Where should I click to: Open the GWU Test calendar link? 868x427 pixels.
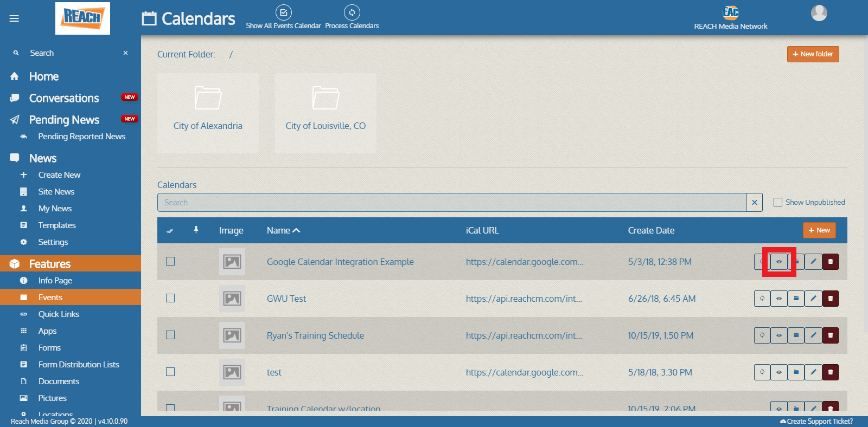[286, 299]
